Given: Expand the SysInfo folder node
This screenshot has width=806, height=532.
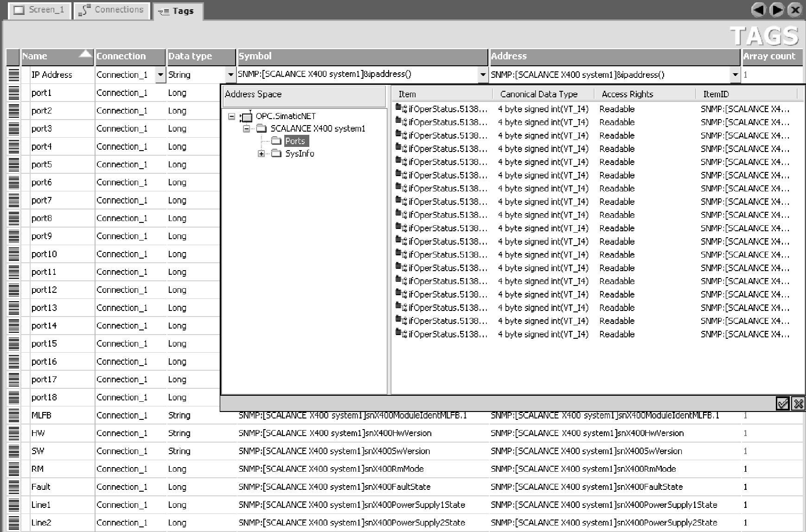Looking at the screenshot, I should coord(261,154).
